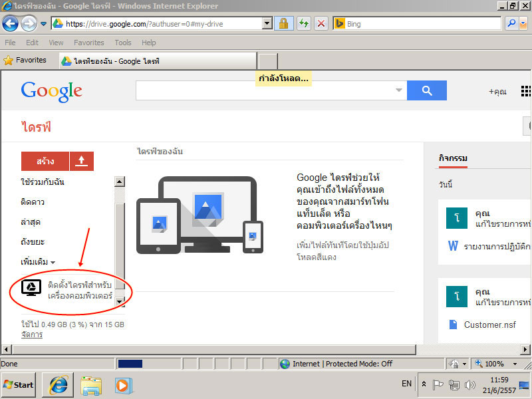Click the horizontal scrollbar left arrow

coord(6,349)
